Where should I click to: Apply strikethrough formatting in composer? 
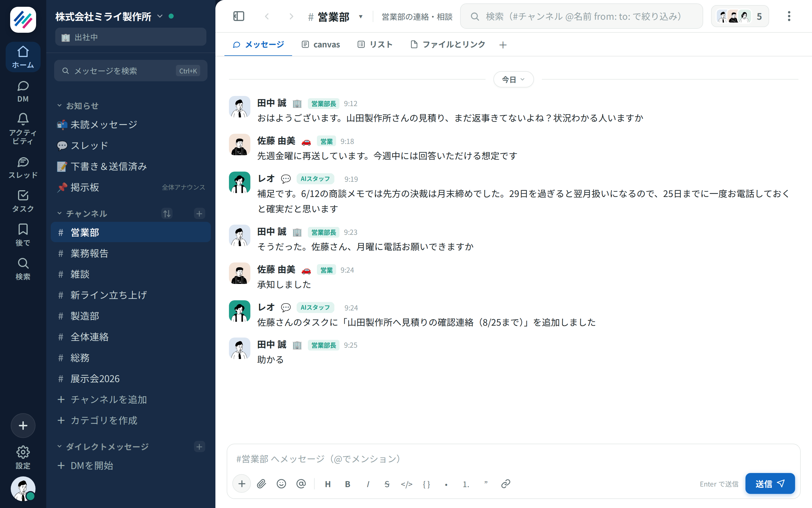[x=387, y=484]
